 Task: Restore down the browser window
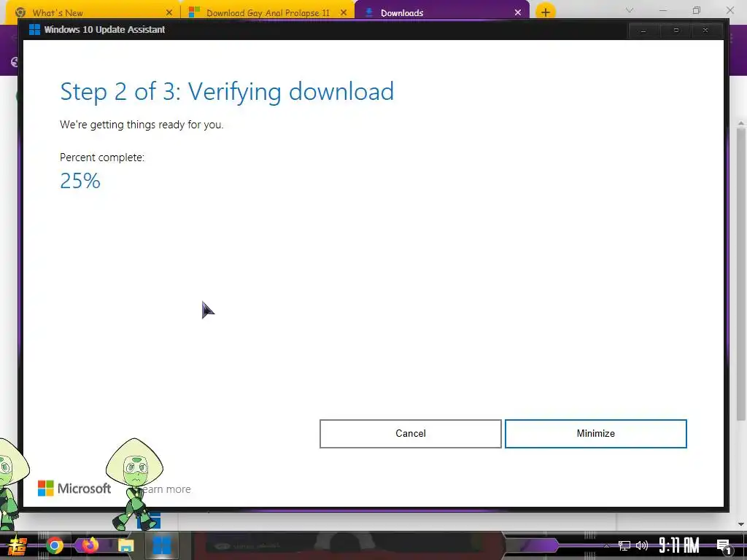pyautogui.click(x=697, y=10)
